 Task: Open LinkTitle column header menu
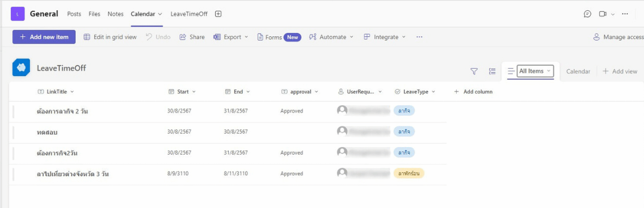point(56,91)
